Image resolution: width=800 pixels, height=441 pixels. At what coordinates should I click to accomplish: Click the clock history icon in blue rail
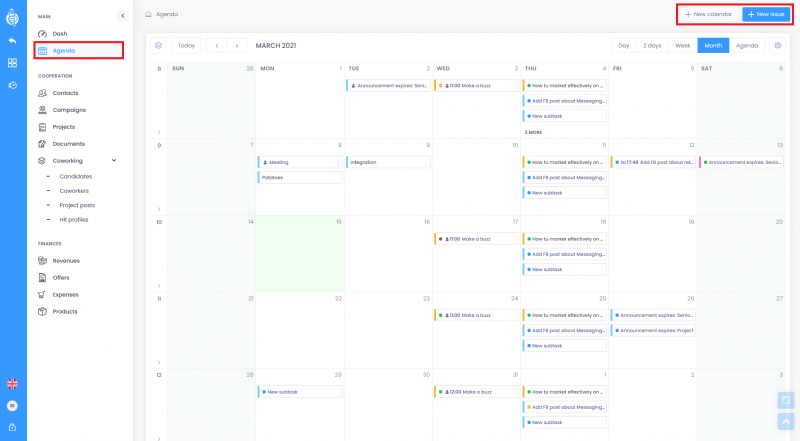point(12,85)
